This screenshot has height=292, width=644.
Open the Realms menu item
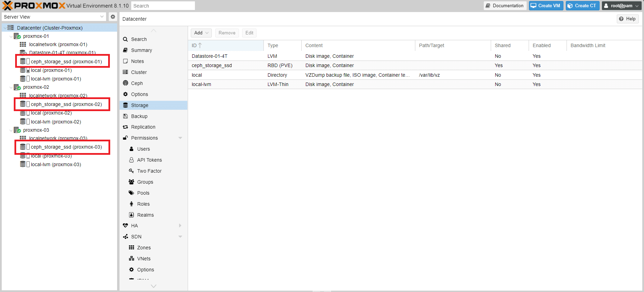coord(153,215)
